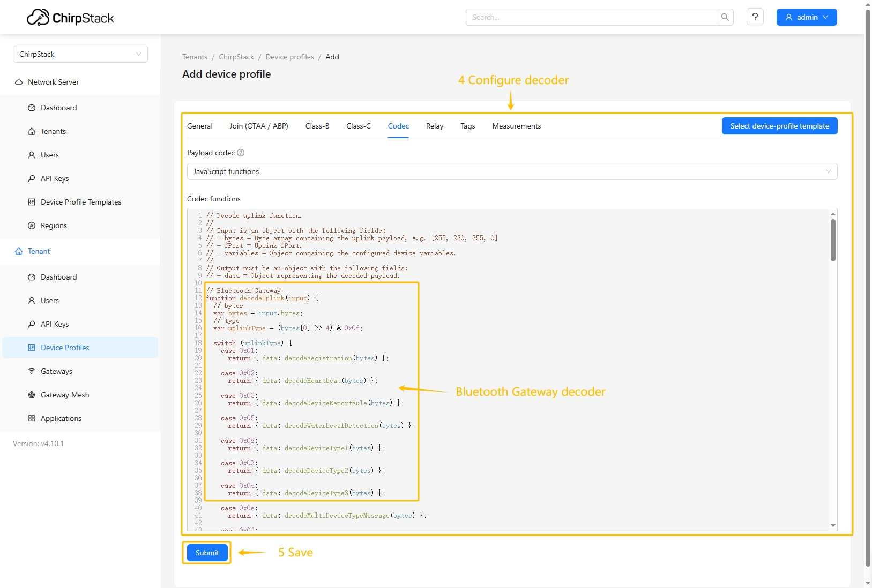Click the search magnifier icon
Screen dimensions: 872x588
click(x=725, y=17)
